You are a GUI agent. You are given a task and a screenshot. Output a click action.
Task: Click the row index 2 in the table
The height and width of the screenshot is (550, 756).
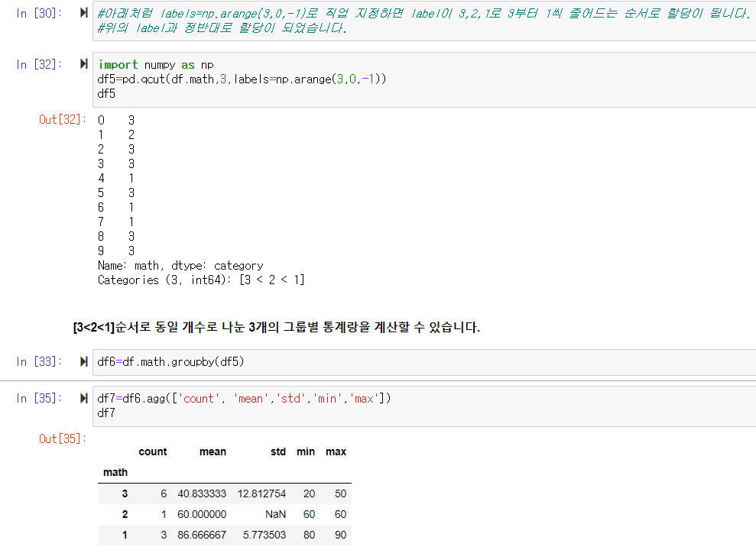click(x=125, y=514)
